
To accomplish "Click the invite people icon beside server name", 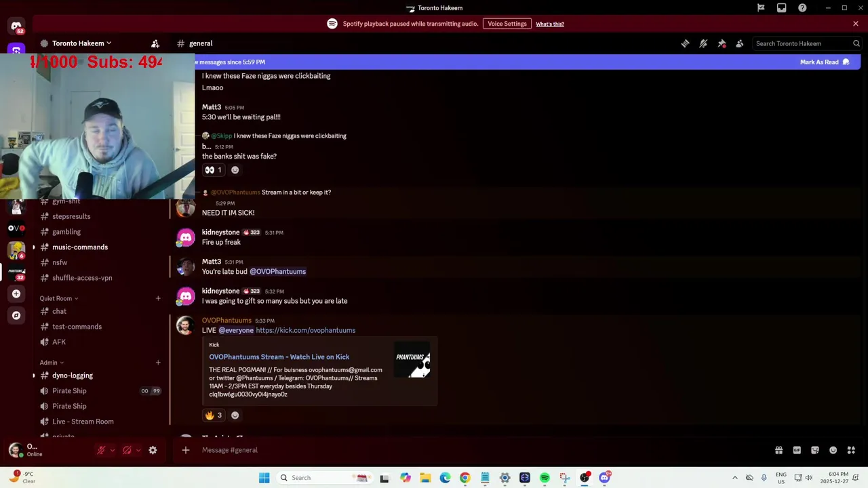I will tap(155, 43).
